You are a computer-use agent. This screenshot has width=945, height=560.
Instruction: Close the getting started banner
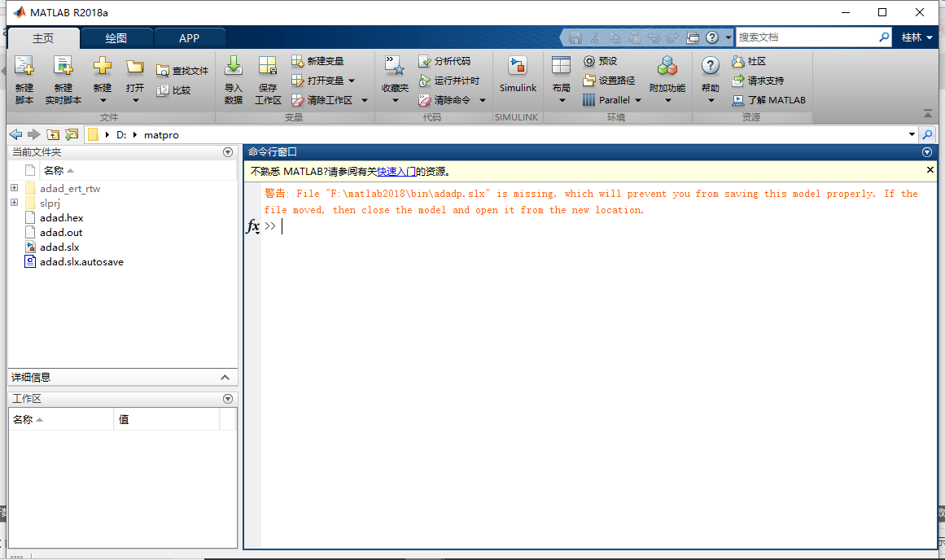(930, 171)
